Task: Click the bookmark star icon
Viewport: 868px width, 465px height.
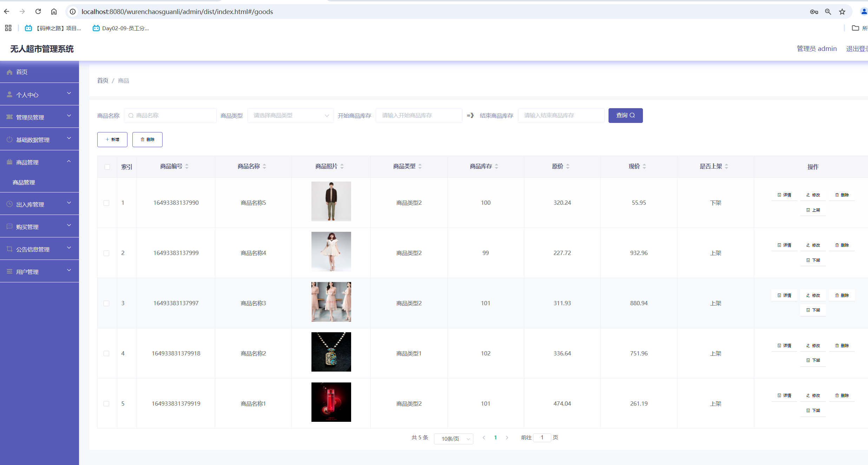Action: pyautogui.click(x=842, y=12)
